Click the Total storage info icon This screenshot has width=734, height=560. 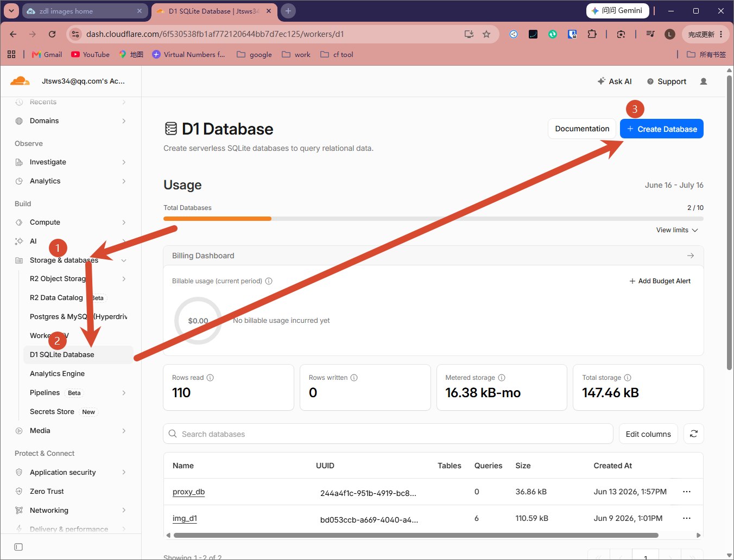pos(628,378)
